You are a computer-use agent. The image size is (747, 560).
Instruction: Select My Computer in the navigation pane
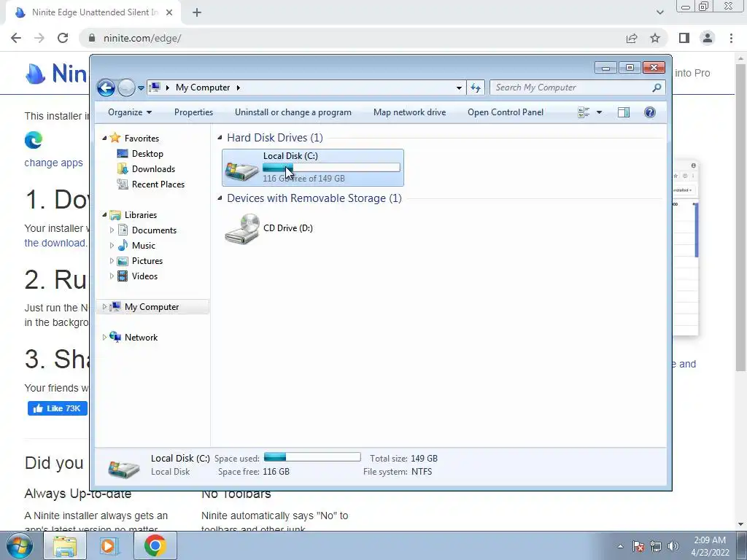[152, 307]
